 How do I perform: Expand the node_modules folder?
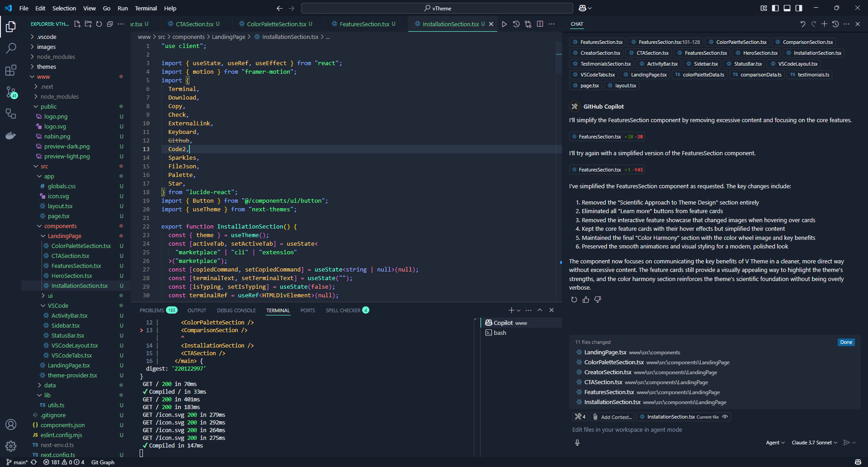pos(57,57)
